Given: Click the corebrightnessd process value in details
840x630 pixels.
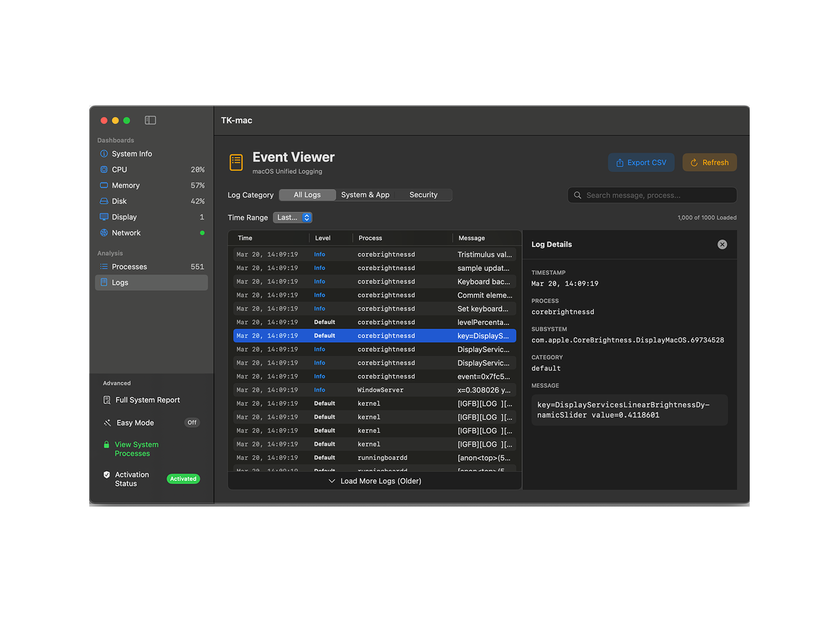Looking at the screenshot, I should point(562,312).
